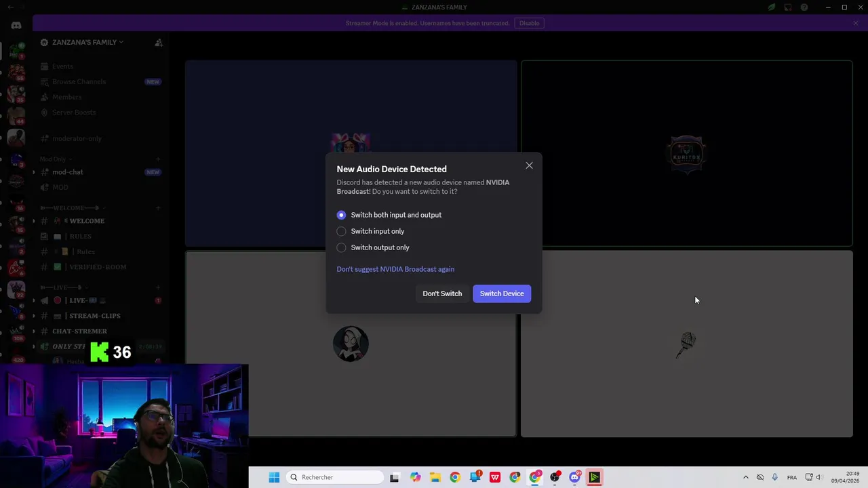The width and height of the screenshot is (868, 488).
Task: Join the MOD voice channel
Action: click(100, 187)
